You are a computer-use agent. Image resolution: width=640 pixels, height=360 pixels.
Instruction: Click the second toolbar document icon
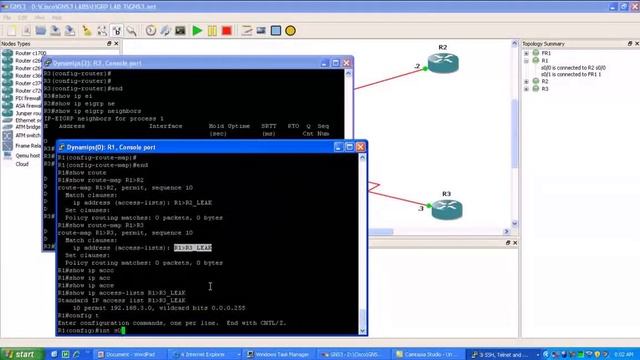coord(27,31)
